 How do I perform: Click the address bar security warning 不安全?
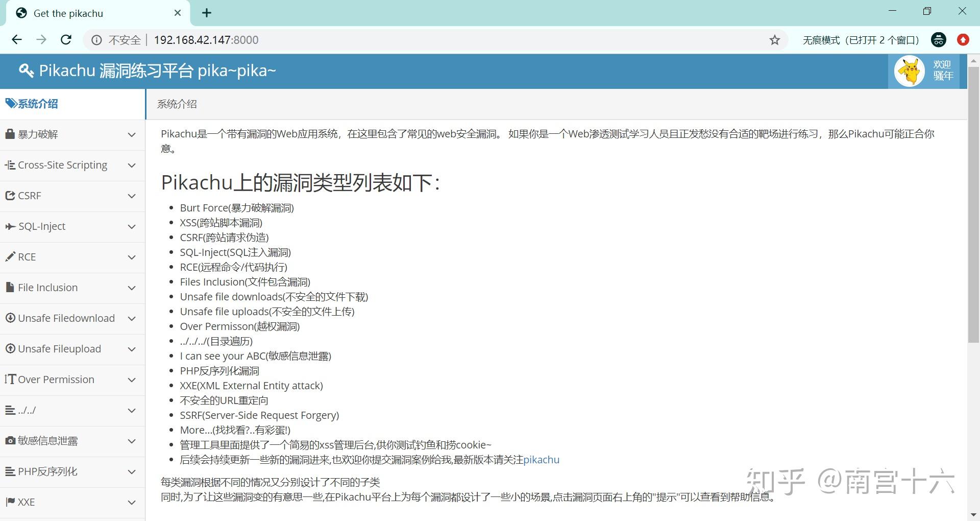124,39
